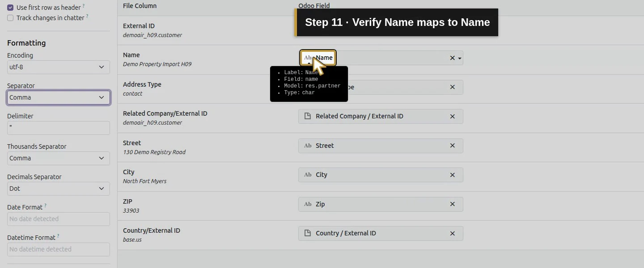This screenshot has height=268, width=644.
Task: Select sample value 'Demo Property Import H09'
Action: point(157,64)
